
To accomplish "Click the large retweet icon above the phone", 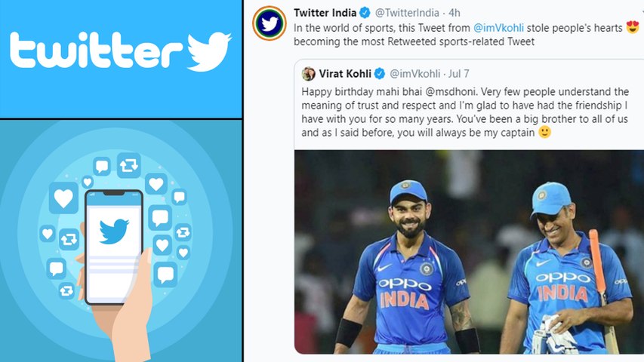I will (128, 164).
